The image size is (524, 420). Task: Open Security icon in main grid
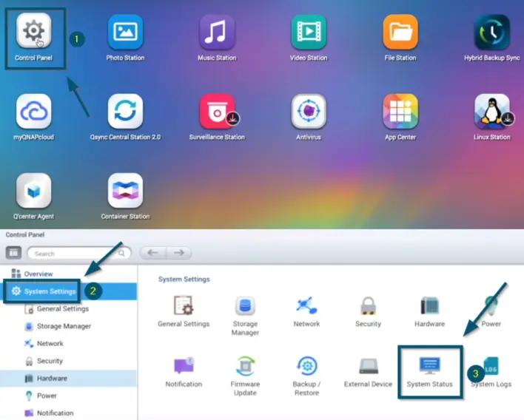point(368,311)
